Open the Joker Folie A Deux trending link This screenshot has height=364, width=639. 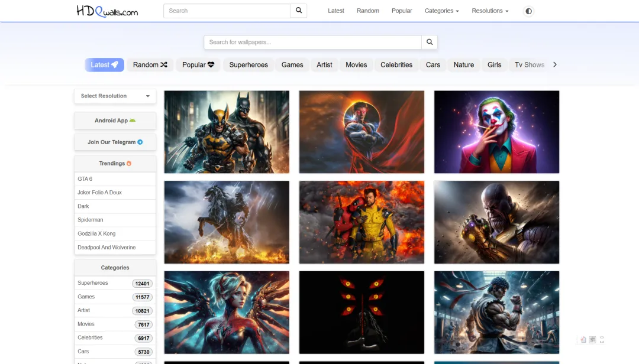point(115,193)
